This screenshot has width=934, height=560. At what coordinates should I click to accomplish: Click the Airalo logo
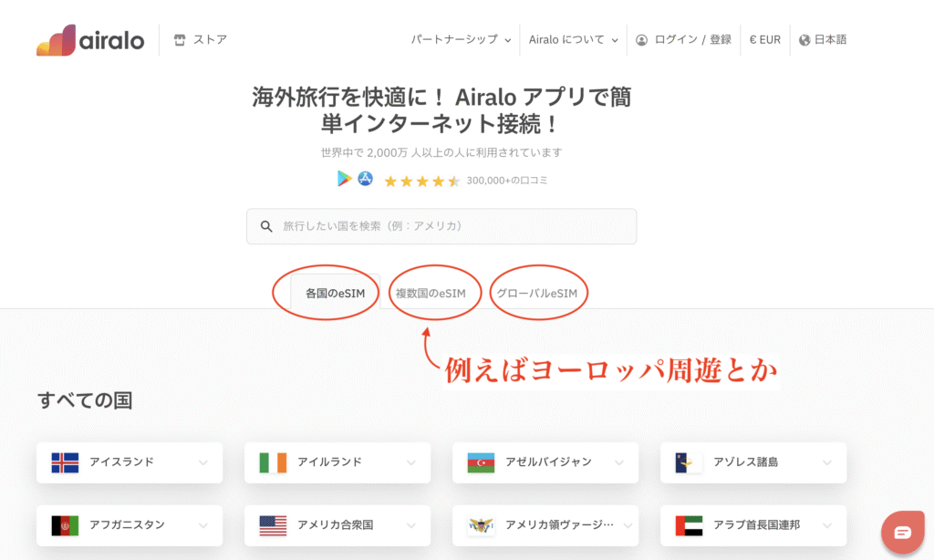[x=90, y=40]
